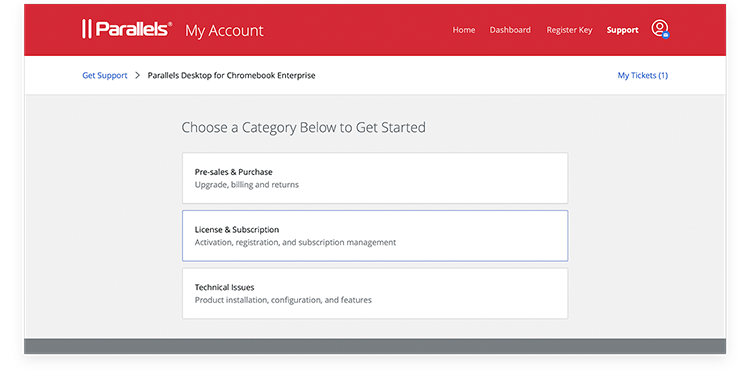Screen dimensions: 750x375
Task: Go to the Home page
Action: pyautogui.click(x=463, y=30)
